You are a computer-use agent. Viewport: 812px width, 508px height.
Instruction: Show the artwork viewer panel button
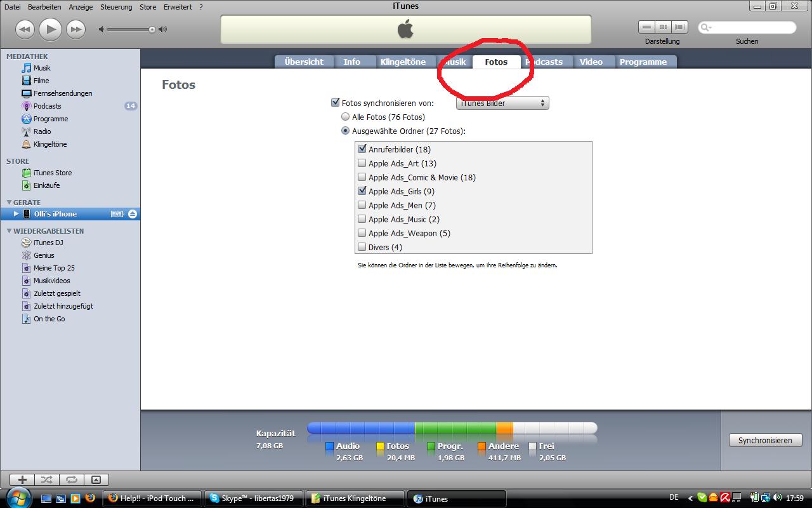96,480
